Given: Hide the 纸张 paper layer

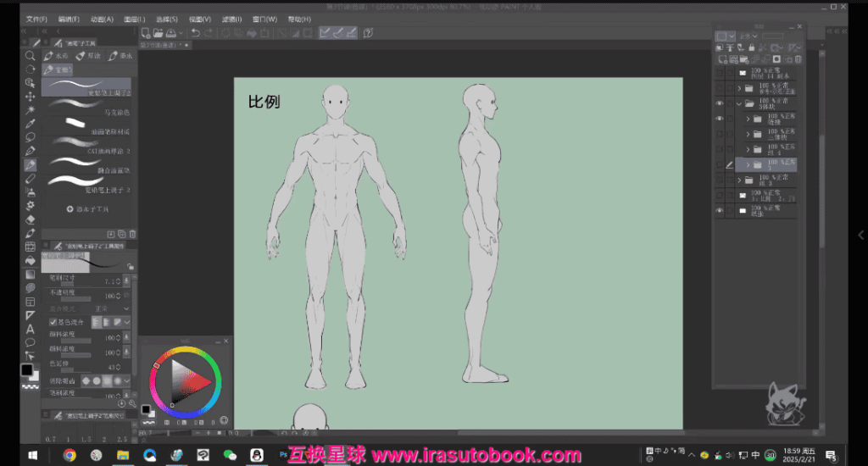Looking at the screenshot, I should click(x=720, y=210).
